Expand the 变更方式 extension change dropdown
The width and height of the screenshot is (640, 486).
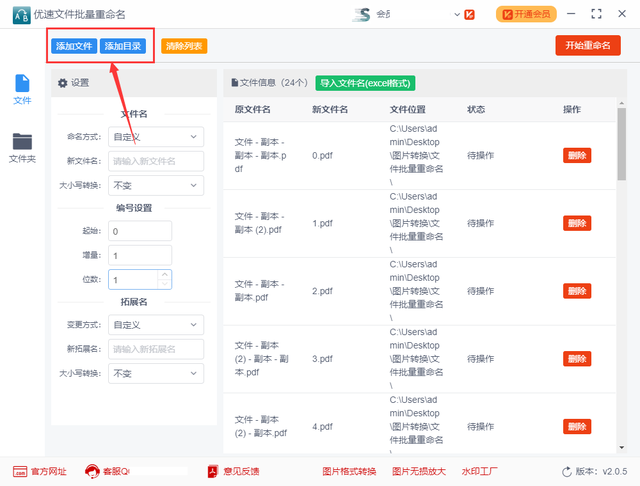(155, 325)
